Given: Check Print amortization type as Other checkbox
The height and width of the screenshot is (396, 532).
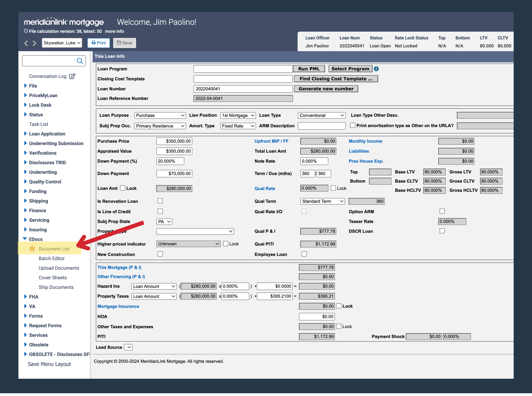Looking at the screenshot, I should click(353, 125).
